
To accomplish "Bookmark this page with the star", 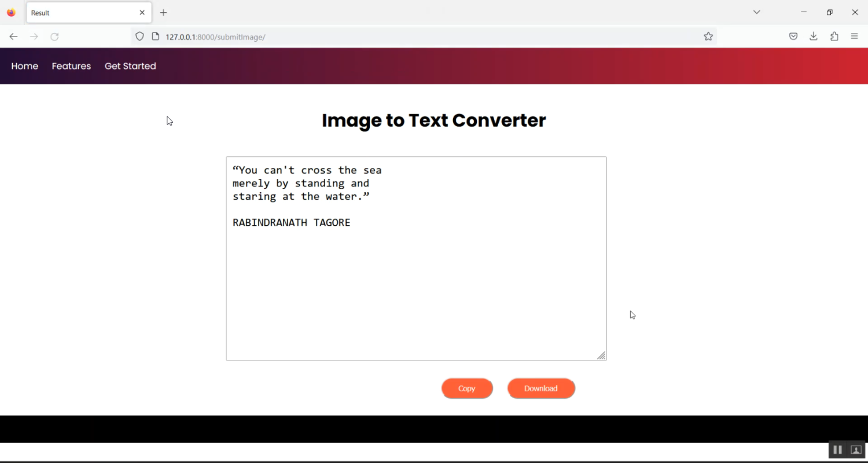I will [x=708, y=36].
